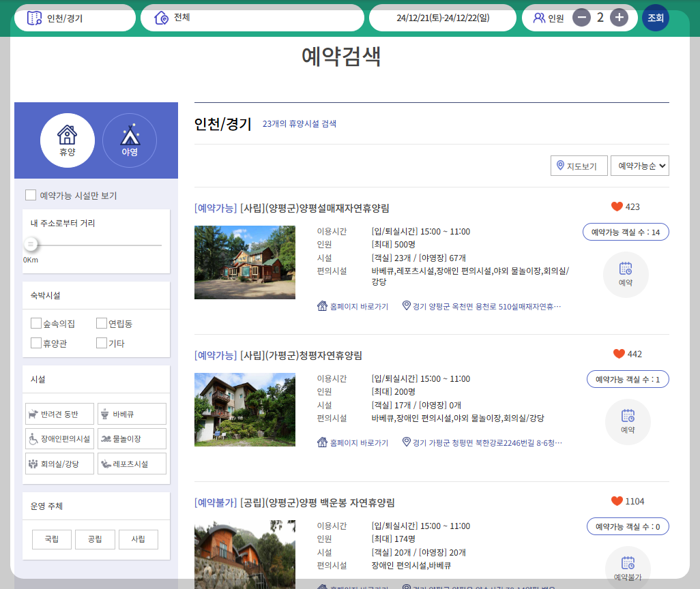Click 예약가능 객실 수 : 1 badge

(x=628, y=379)
